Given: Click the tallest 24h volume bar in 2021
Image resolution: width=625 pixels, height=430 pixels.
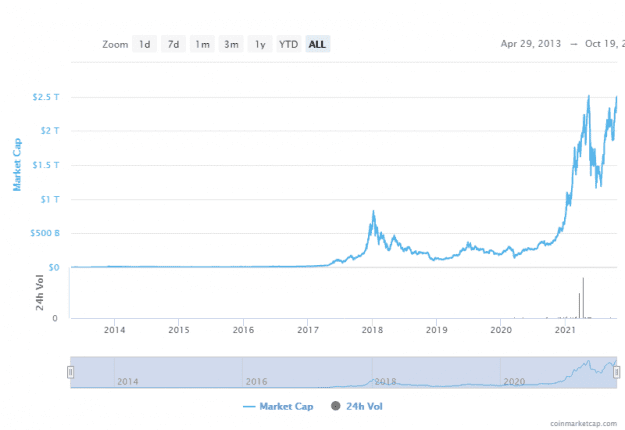Looking at the screenshot, I should click(583, 298).
